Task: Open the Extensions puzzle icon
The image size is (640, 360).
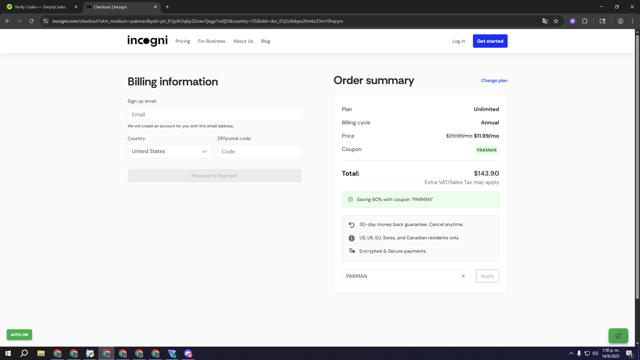Action: [584, 21]
